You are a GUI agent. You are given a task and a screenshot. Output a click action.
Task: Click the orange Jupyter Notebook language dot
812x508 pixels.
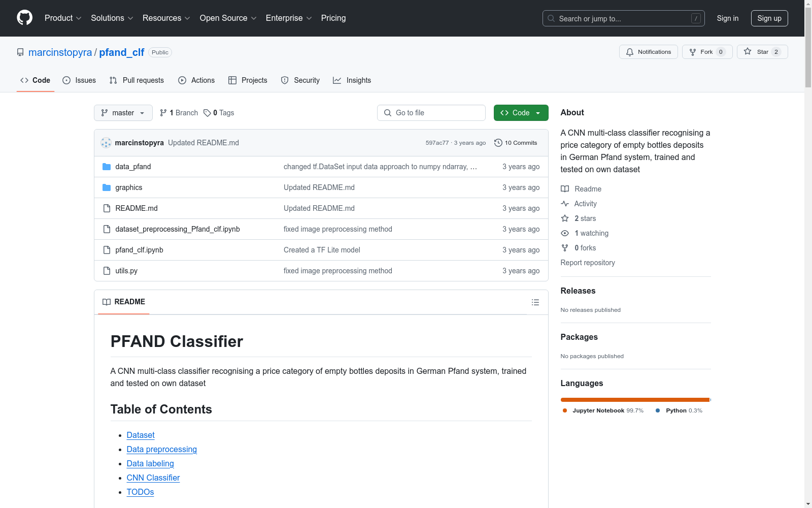click(x=565, y=410)
